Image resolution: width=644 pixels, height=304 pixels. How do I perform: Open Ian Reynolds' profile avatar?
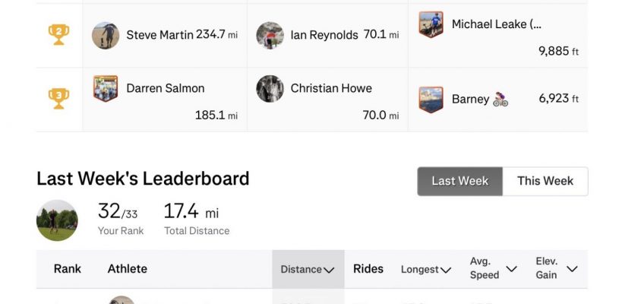[270, 35]
